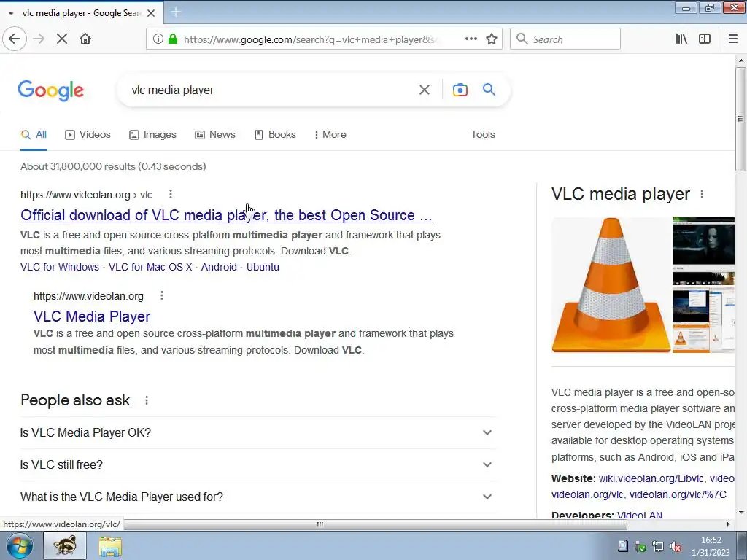
Task: Switch to the Books results tab
Action: [275, 135]
